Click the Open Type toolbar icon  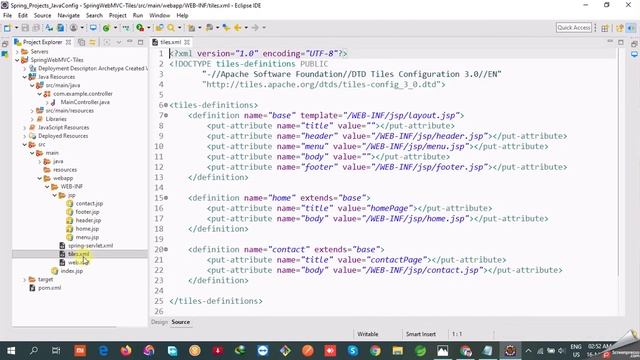pyautogui.click(x=159, y=28)
